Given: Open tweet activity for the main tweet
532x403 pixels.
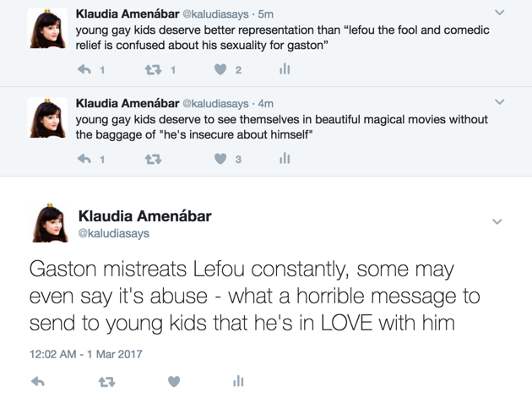Looking at the screenshot, I should [238, 382].
